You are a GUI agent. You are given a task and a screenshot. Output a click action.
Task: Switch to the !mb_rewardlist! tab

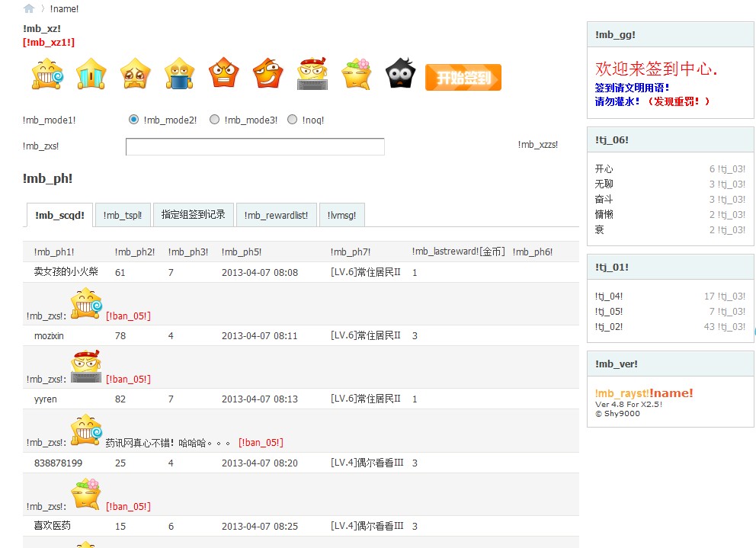tap(277, 215)
